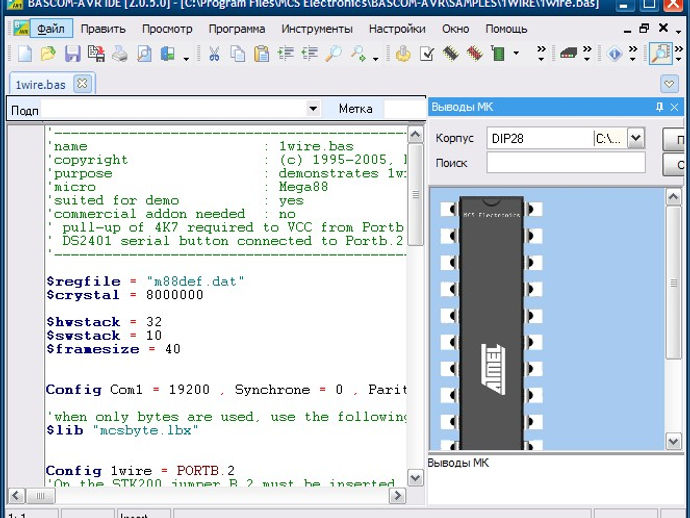Indent the code block
This screenshot has height=518, width=690.
point(286,54)
